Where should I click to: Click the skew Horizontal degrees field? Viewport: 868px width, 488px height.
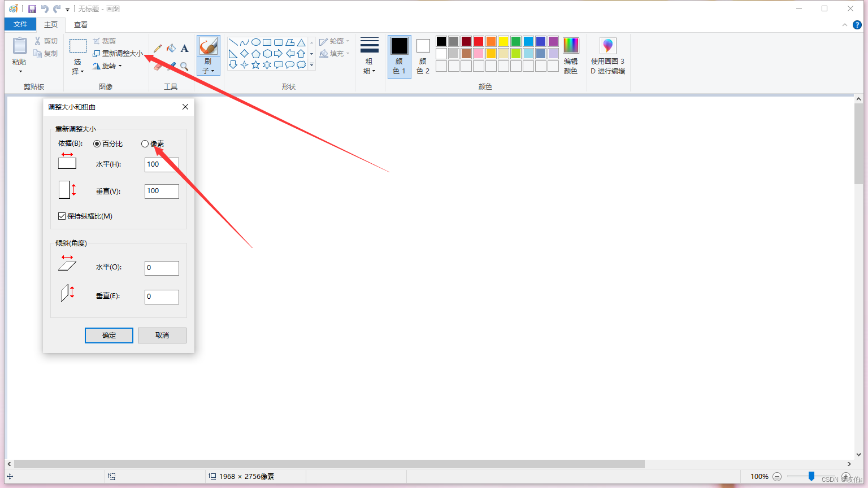pyautogui.click(x=162, y=268)
